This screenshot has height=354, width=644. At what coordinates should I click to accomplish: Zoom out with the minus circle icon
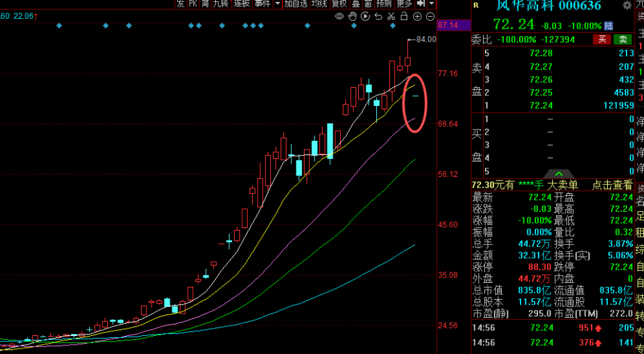point(431,17)
